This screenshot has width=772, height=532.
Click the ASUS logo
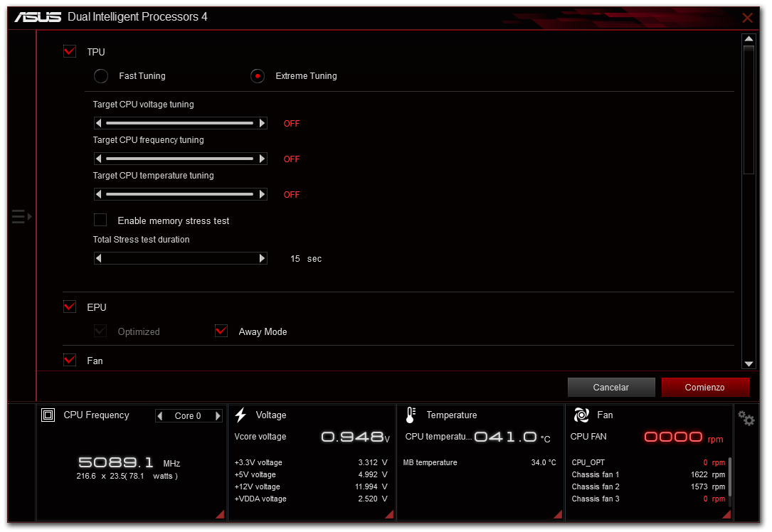pos(38,17)
